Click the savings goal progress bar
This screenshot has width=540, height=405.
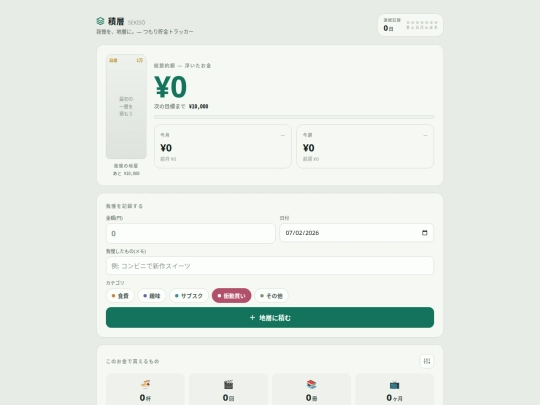[294, 117]
